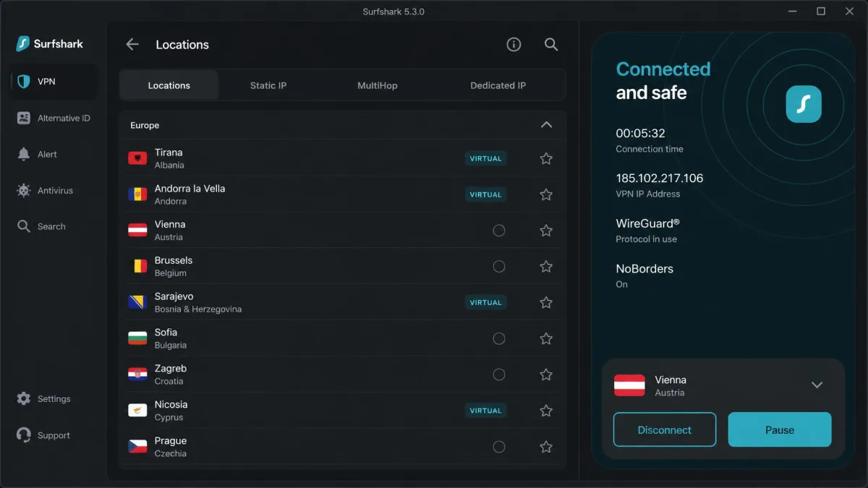868x488 pixels.
Task: Click the magnifier icon to search locations
Action: (551, 44)
